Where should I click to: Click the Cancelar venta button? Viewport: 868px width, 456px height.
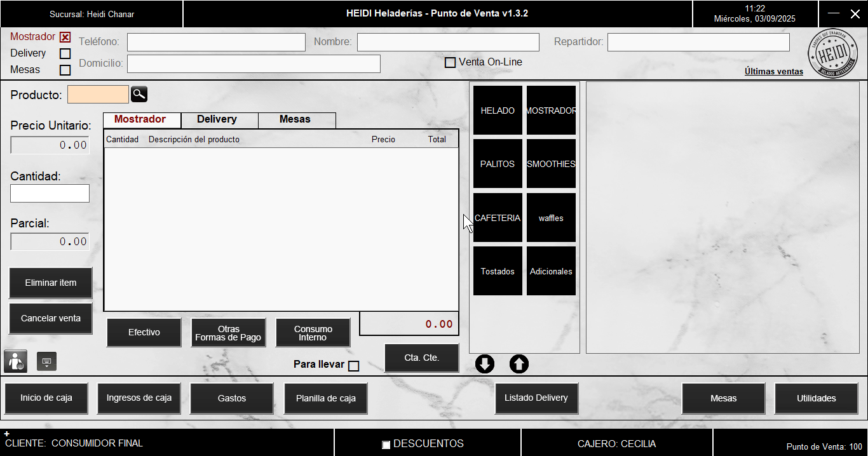coord(51,319)
